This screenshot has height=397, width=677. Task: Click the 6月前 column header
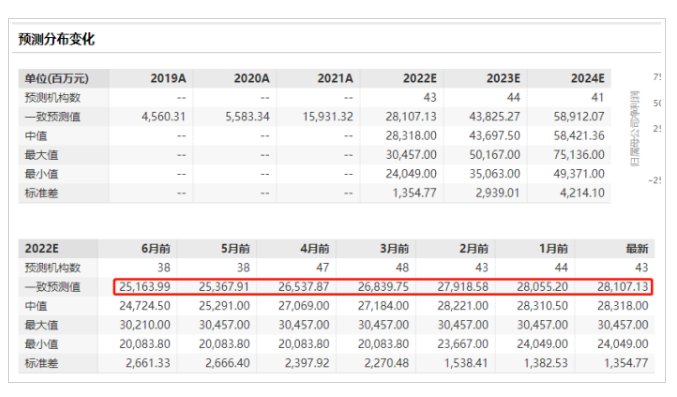coord(156,249)
